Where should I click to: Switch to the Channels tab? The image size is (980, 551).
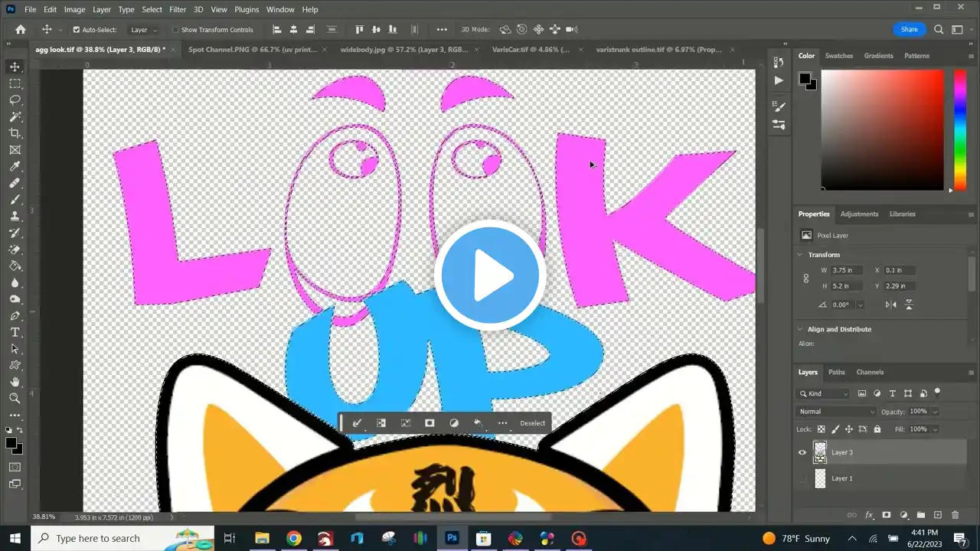pyautogui.click(x=870, y=372)
